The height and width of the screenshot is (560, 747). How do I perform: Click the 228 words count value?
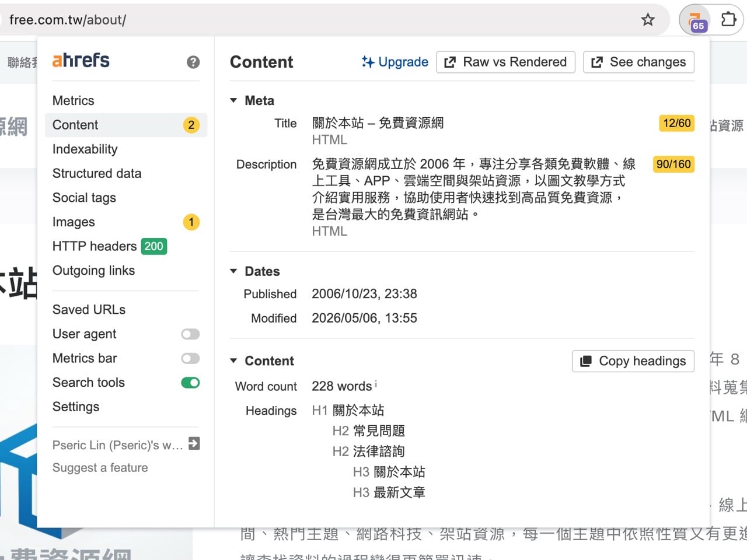tap(342, 386)
